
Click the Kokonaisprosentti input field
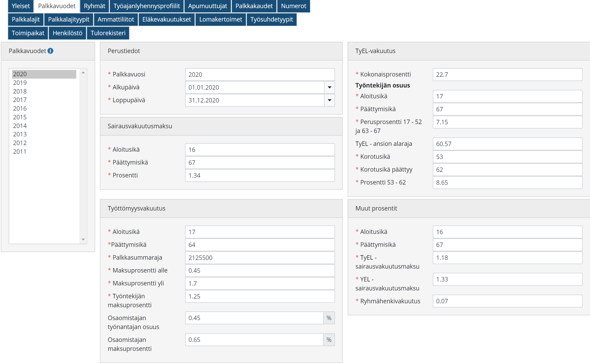click(x=507, y=75)
